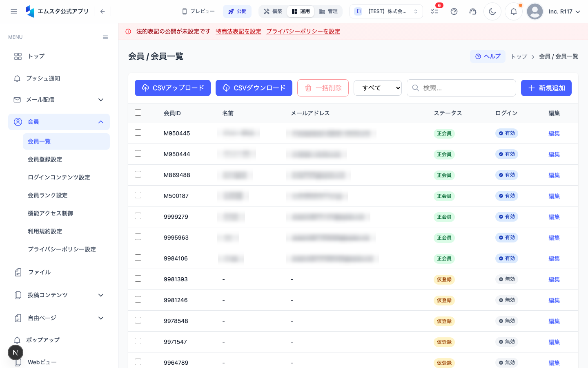This screenshot has width=588, height=368.
Task: Switch to the 運用 mode tab
Action: coord(301,11)
